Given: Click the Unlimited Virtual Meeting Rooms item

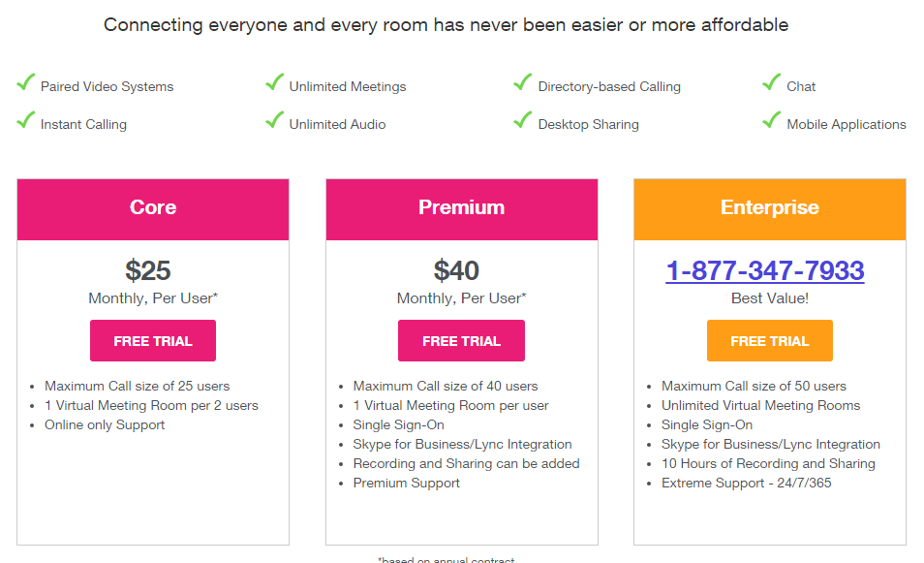Looking at the screenshot, I should pyautogui.click(x=760, y=405).
